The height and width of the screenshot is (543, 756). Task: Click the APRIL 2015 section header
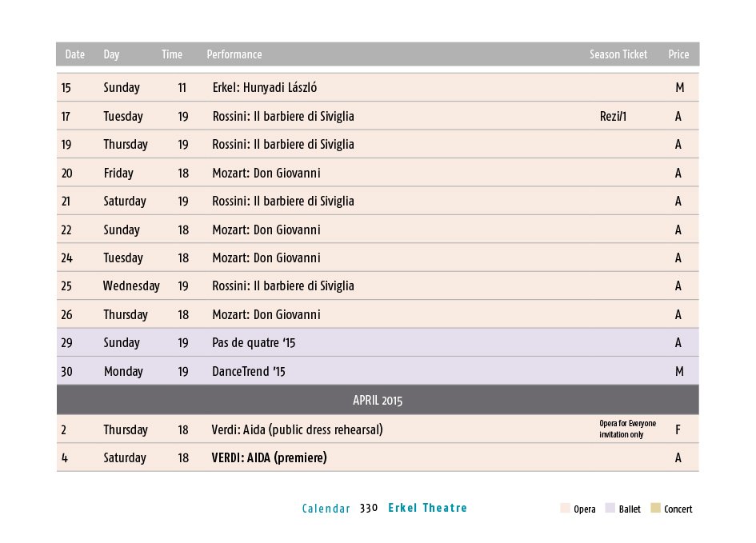pos(378,400)
